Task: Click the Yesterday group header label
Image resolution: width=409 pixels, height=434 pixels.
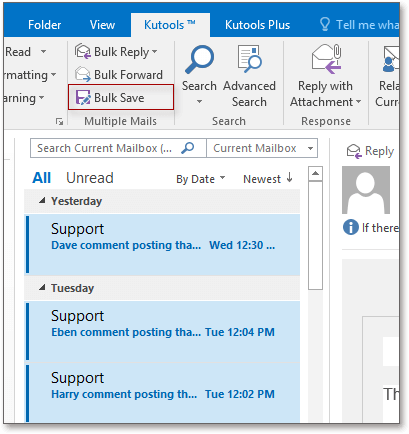Action: click(x=76, y=201)
